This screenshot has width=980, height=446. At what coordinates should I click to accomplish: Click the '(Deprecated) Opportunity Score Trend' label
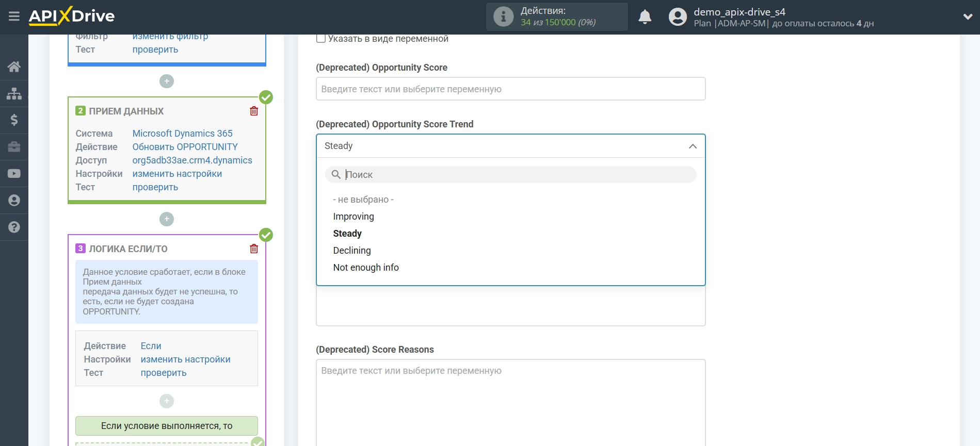pos(395,124)
